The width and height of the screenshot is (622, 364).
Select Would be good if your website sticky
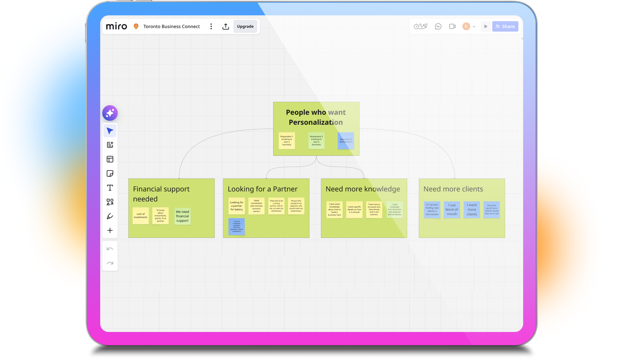(492, 209)
